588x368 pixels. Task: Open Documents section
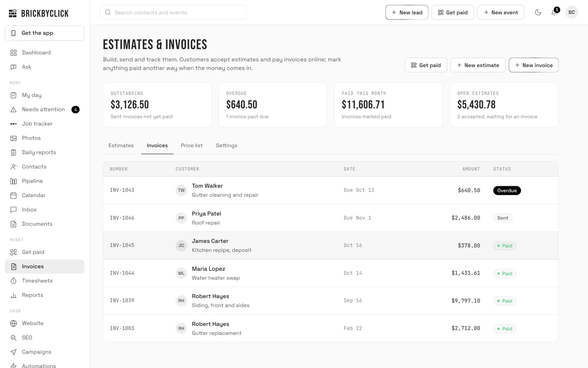click(x=44, y=224)
